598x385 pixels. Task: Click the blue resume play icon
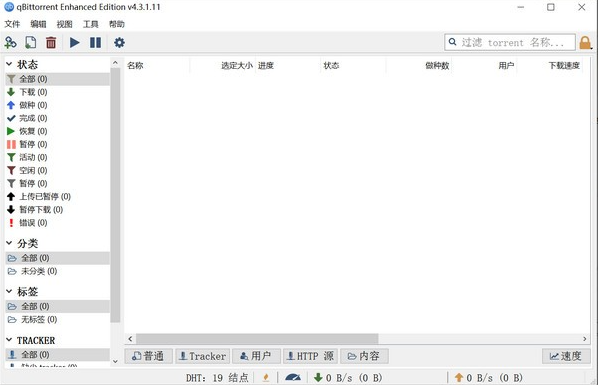click(75, 42)
